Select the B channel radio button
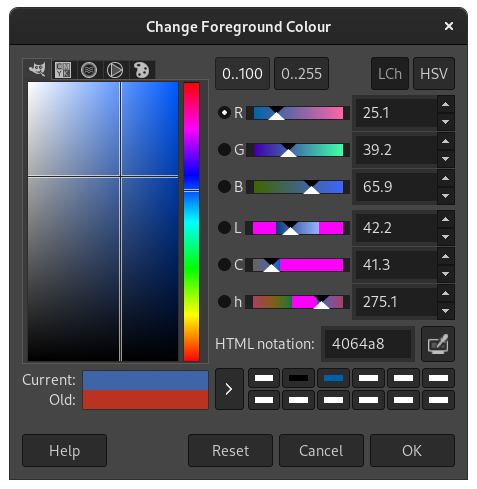The image size is (477, 489). (x=224, y=187)
